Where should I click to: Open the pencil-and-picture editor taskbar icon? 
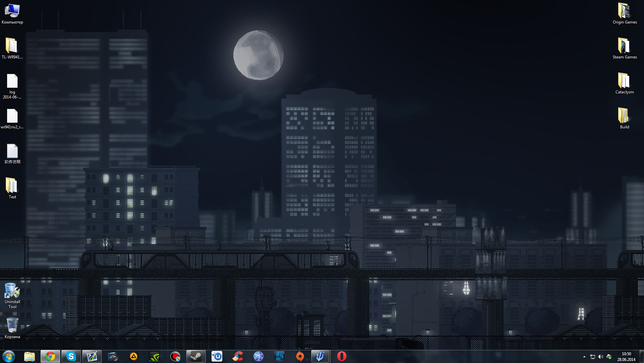pyautogui.click(x=92, y=356)
